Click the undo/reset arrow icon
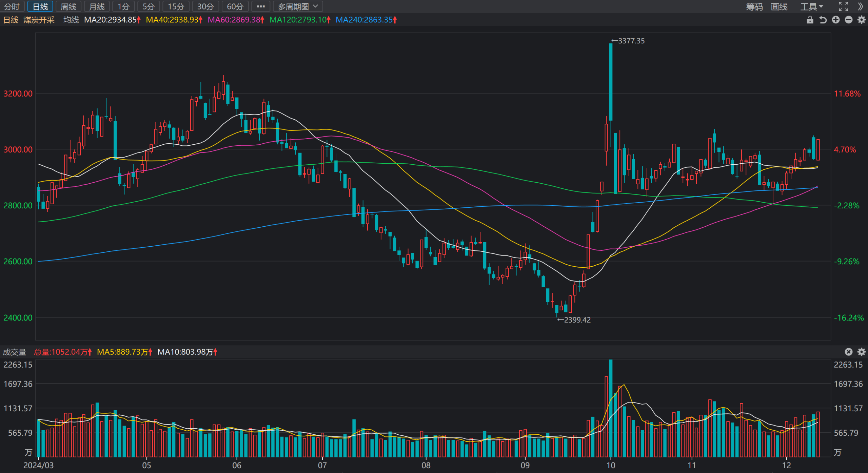This screenshot has width=868, height=473. [x=823, y=20]
